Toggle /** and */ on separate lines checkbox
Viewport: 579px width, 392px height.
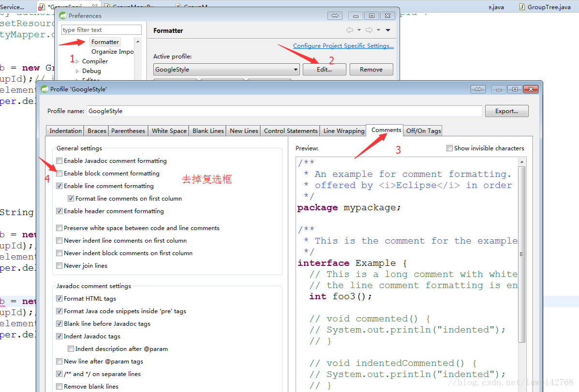click(59, 374)
